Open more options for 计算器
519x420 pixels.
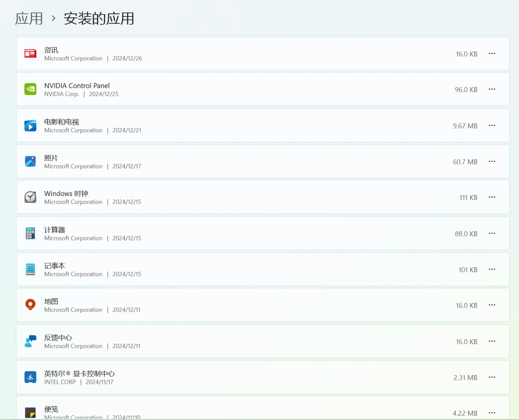click(492, 233)
